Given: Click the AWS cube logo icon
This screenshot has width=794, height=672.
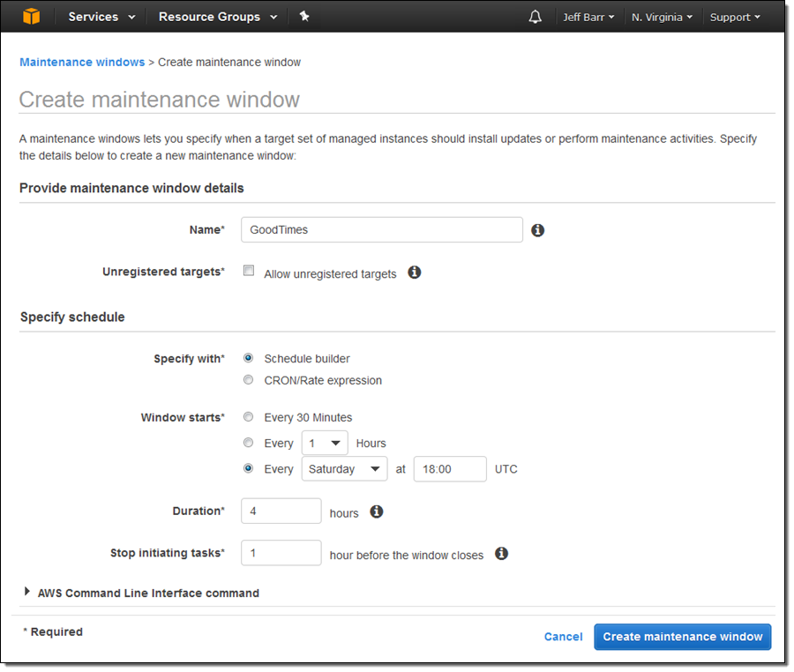Looking at the screenshot, I should click(x=32, y=17).
